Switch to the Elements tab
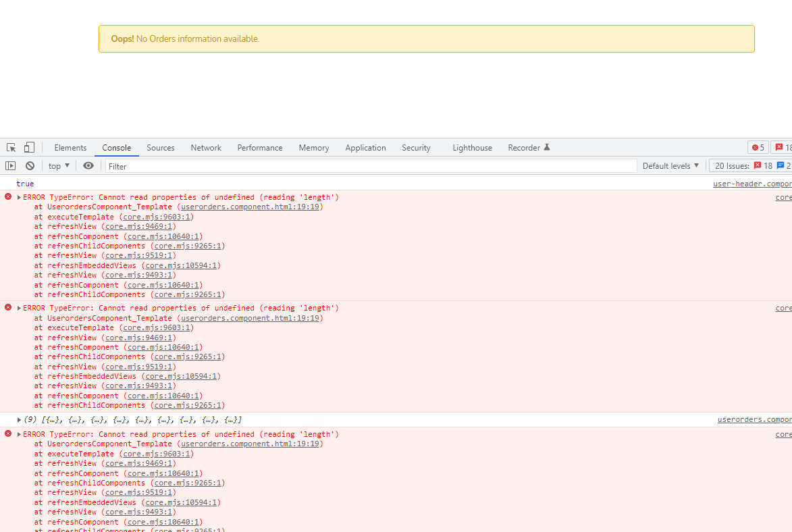792x532 pixels. point(70,148)
